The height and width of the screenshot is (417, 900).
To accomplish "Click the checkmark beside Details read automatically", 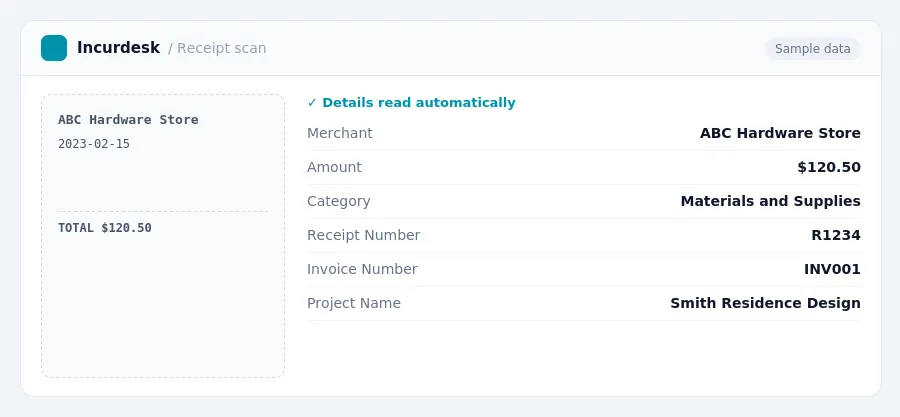I will tap(312, 103).
